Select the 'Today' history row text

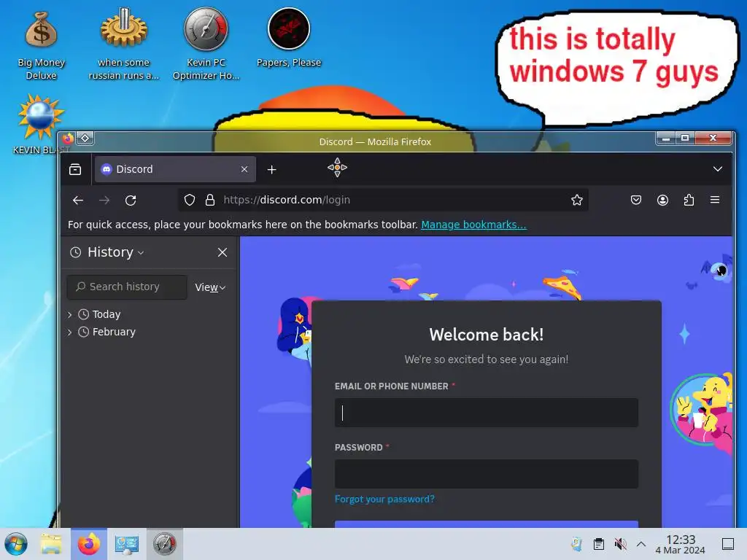tap(107, 315)
